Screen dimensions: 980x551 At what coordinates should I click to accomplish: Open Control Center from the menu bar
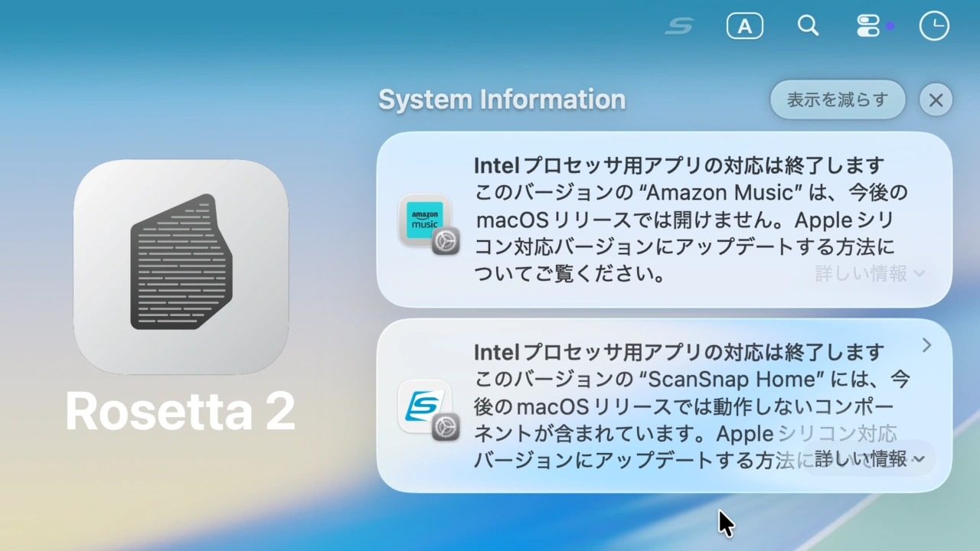(x=868, y=26)
